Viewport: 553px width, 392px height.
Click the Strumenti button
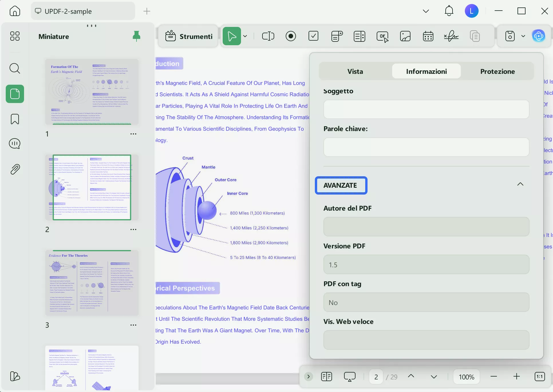pyautogui.click(x=189, y=36)
